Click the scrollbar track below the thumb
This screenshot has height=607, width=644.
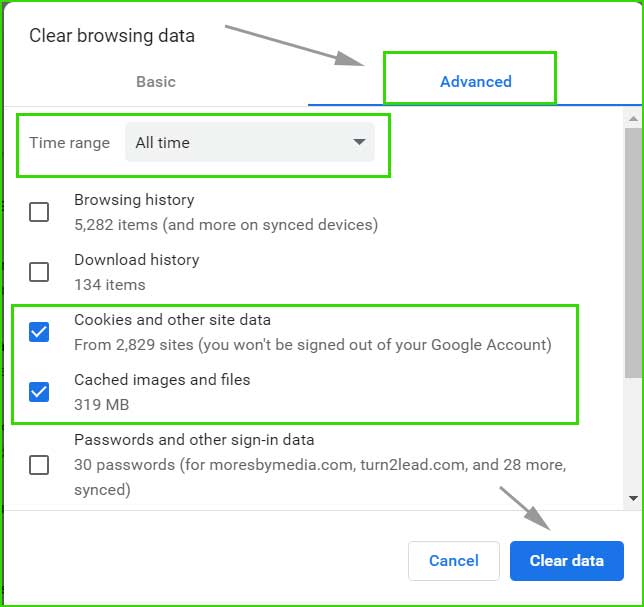pyautogui.click(x=633, y=434)
